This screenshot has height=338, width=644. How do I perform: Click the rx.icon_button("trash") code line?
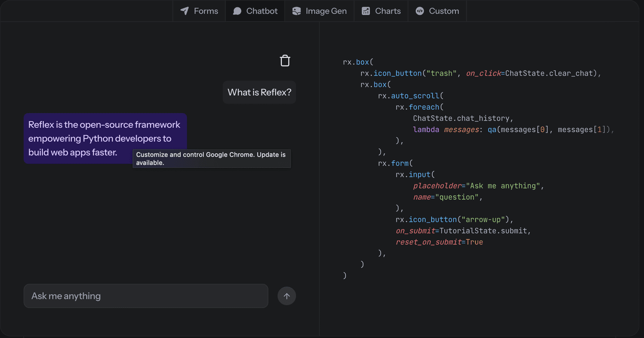480,73
